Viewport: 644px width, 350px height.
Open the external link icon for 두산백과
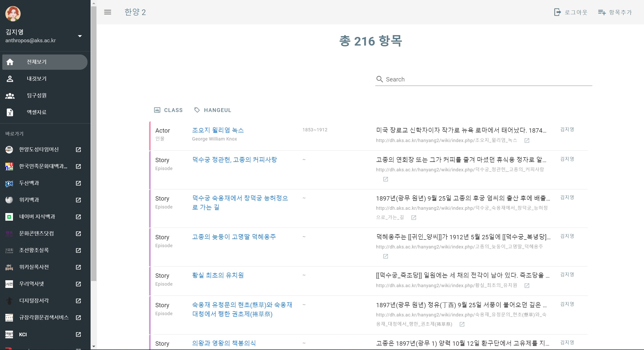(x=78, y=183)
